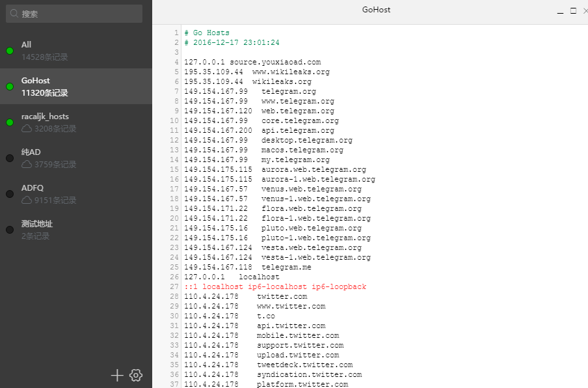The image size is (588, 388).
Task: Disable the racaljk_hosts scheme status dot
Action: click(x=10, y=122)
